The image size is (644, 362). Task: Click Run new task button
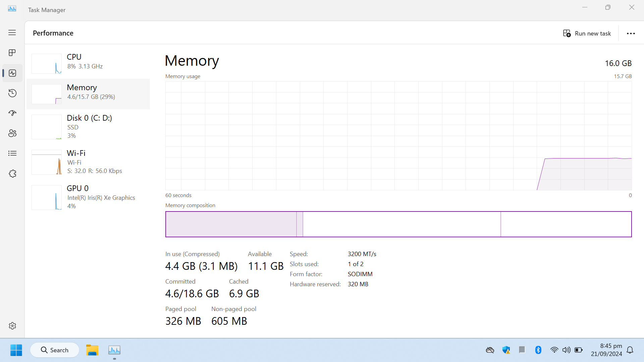587,33
